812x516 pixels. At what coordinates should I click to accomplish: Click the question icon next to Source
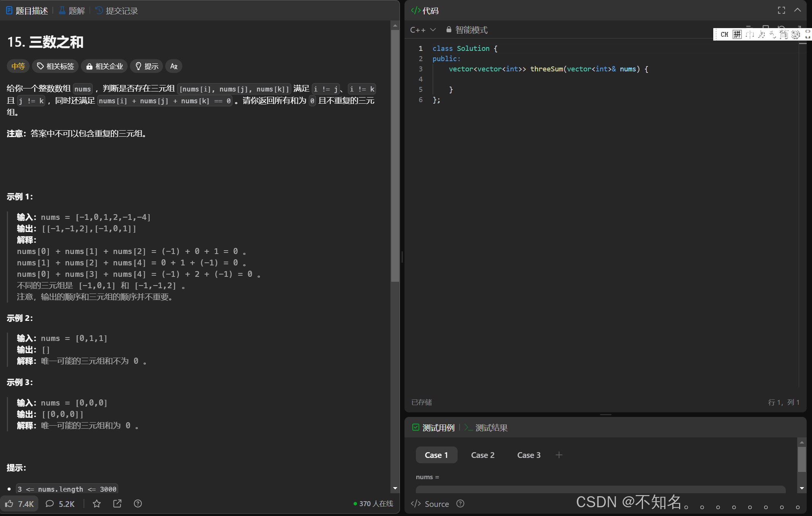tap(460, 503)
